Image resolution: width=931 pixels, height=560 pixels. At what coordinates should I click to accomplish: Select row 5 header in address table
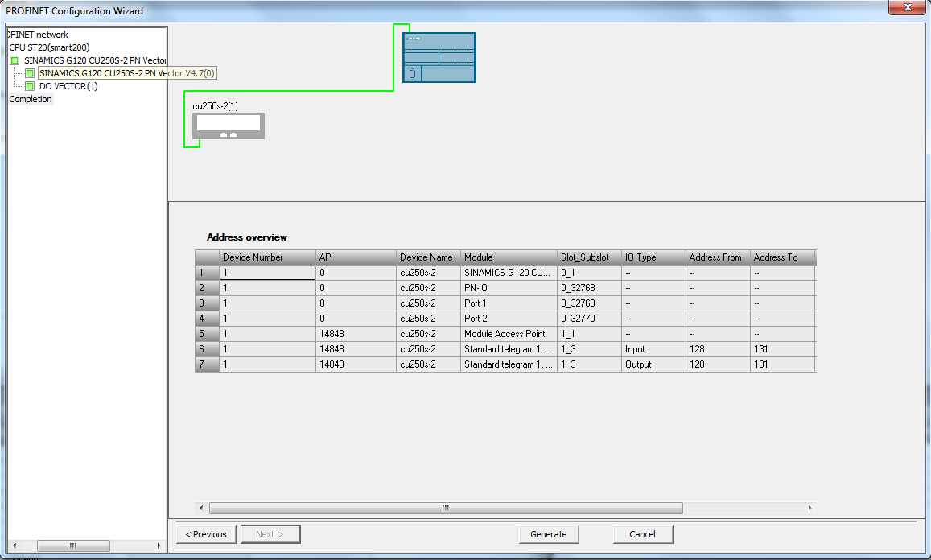[x=208, y=334]
